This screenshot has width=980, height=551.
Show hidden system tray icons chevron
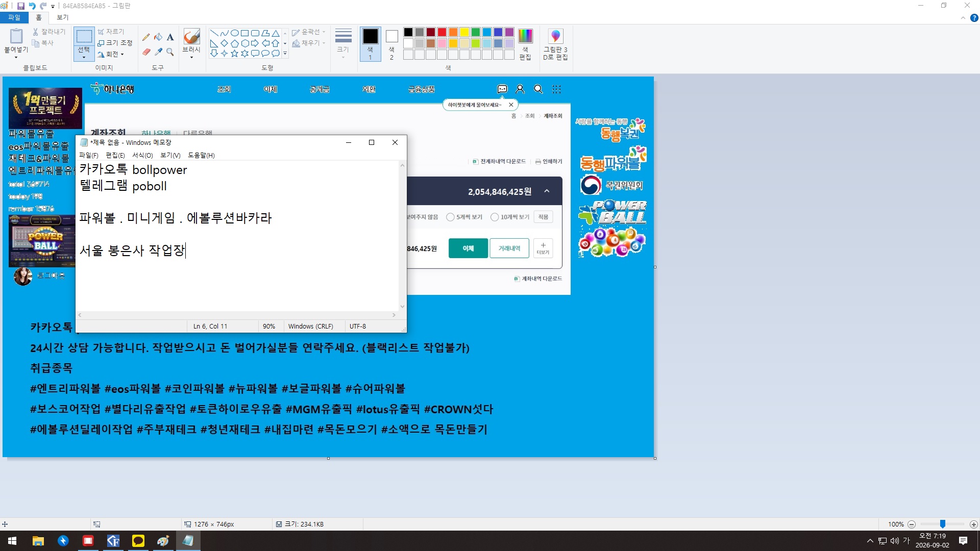tap(870, 541)
